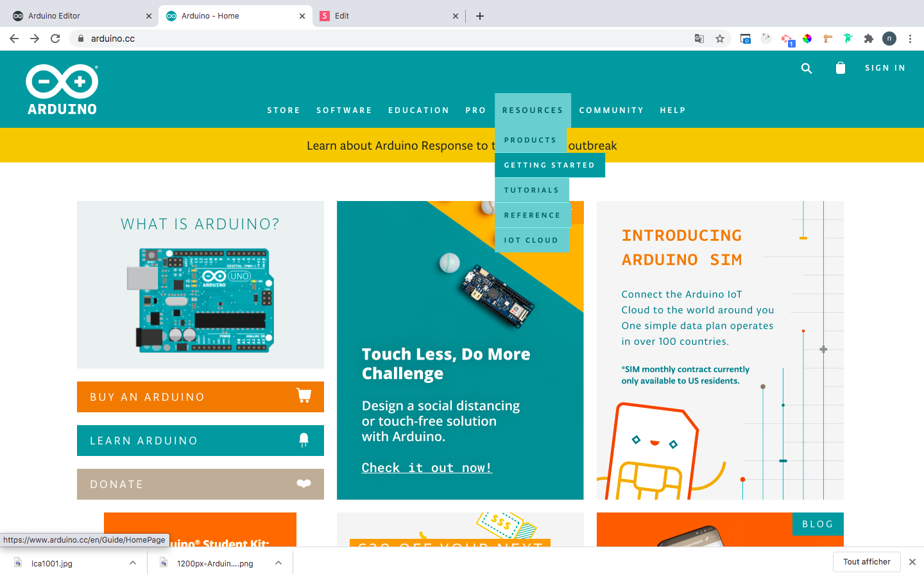Open the HELP menu
Screen dimensions: 924x578
coord(672,110)
